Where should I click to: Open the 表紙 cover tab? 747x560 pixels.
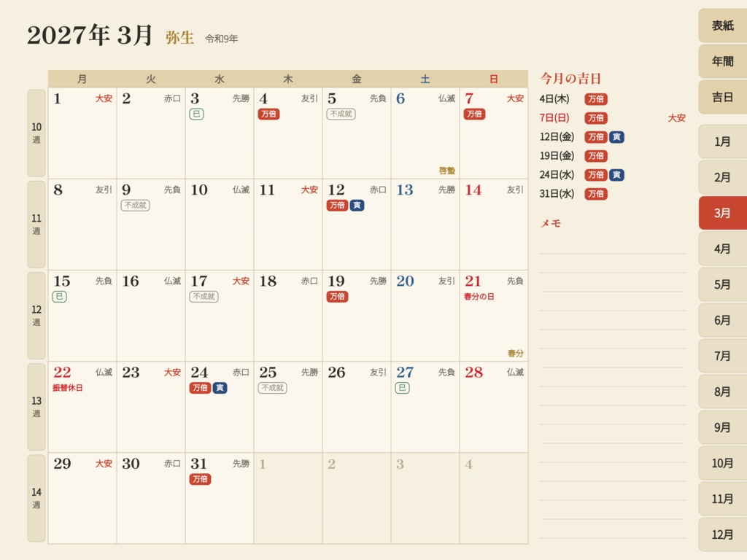point(722,26)
